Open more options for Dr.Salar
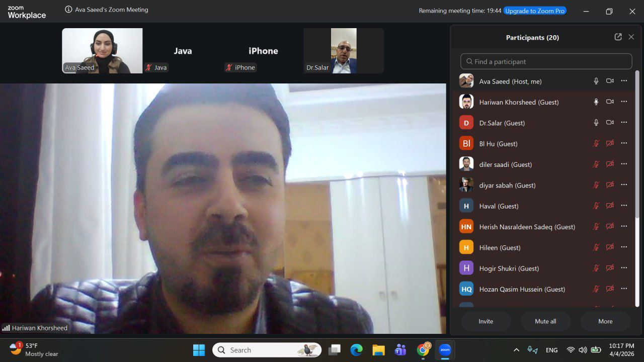The height and width of the screenshot is (362, 644). [624, 123]
